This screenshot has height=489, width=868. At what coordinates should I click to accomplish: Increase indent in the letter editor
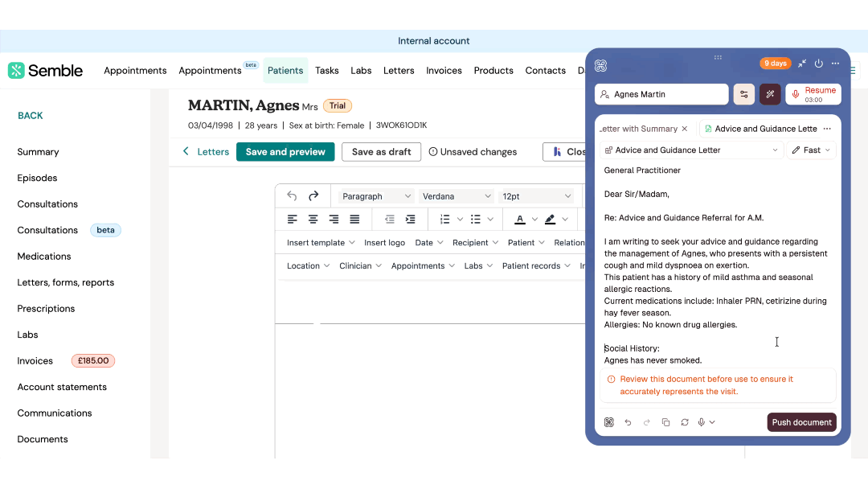[410, 220]
